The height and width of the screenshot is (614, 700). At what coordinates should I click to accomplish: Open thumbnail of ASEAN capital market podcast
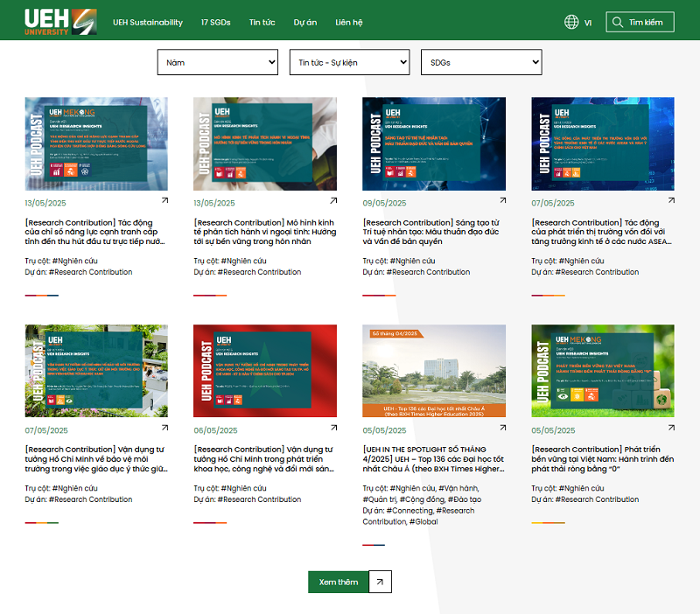point(603,144)
